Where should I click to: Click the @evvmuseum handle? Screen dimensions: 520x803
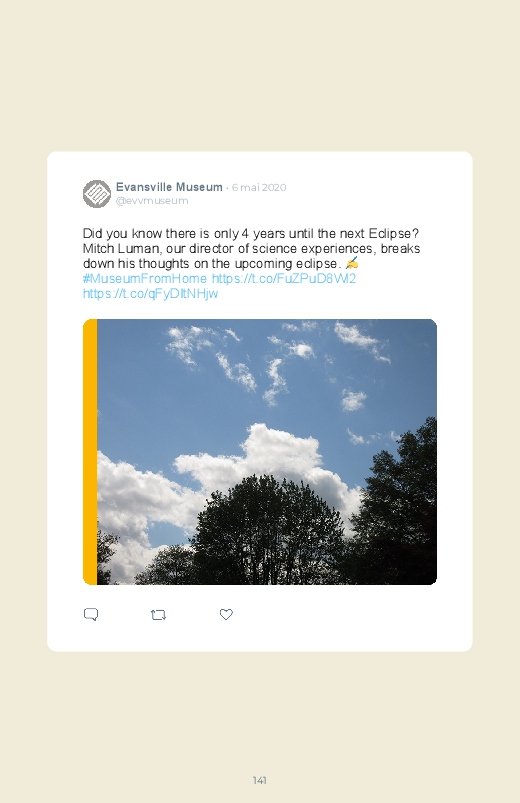click(152, 201)
